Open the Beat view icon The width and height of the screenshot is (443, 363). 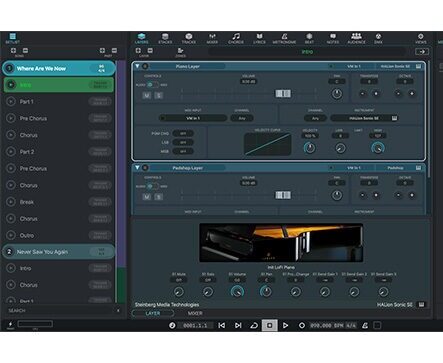pos(309,36)
